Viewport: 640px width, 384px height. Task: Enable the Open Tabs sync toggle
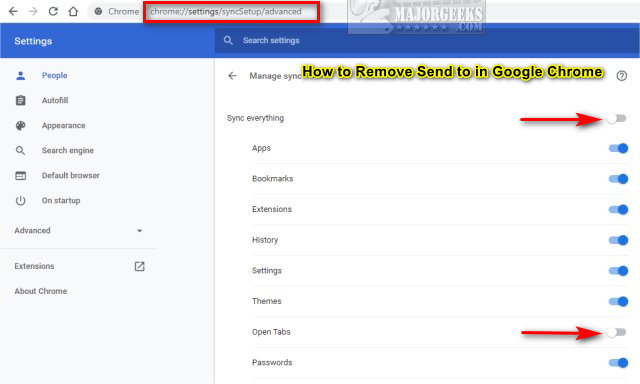tap(616, 332)
